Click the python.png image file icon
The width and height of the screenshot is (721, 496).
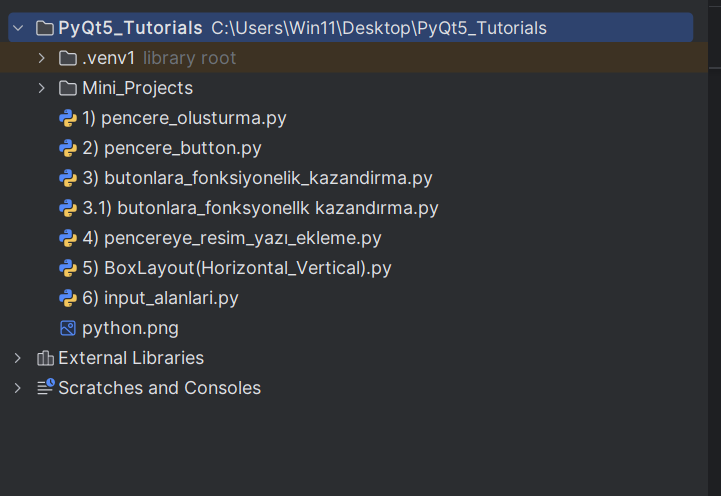(68, 328)
